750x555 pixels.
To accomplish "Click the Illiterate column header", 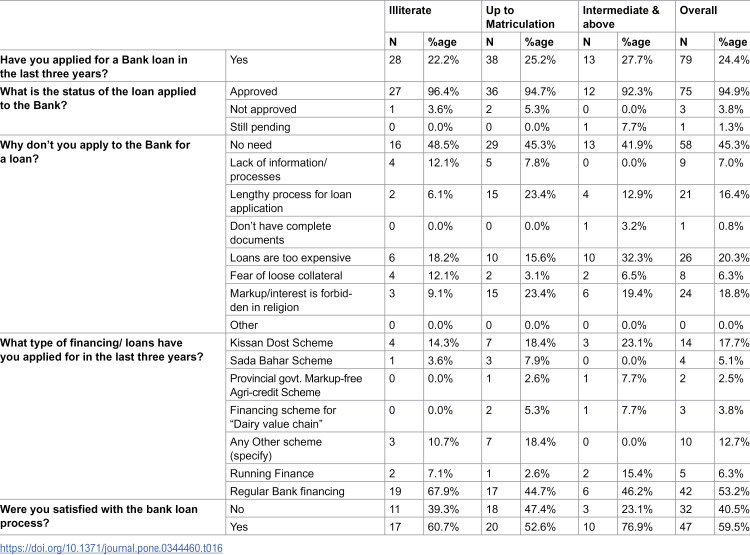I will point(410,11).
